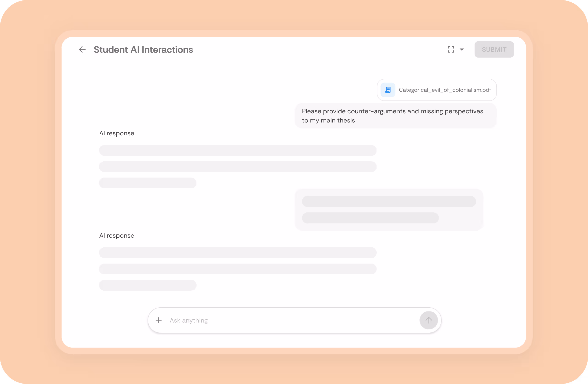Click the Ask anything input field
Viewport: 588px width, 384px height.
pos(291,320)
